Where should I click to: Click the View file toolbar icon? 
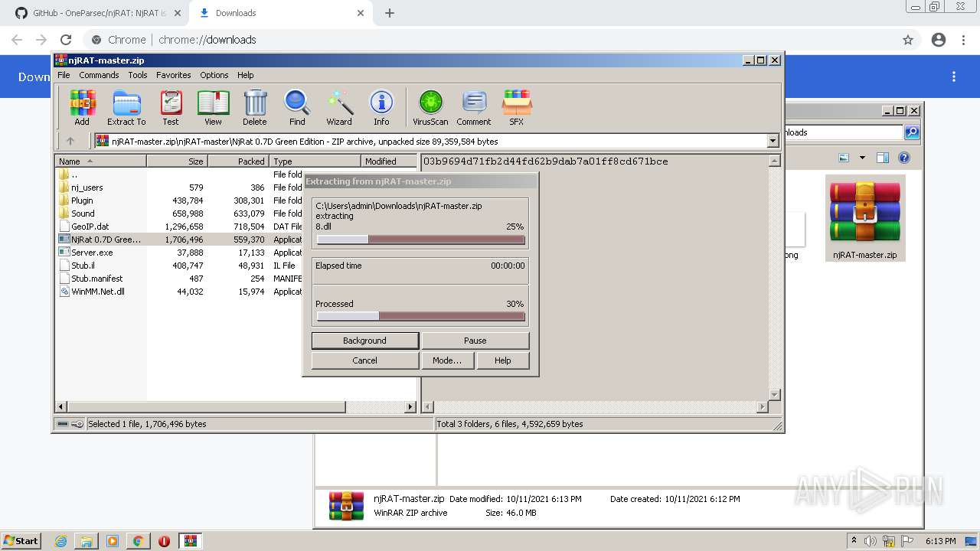click(213, 107)
